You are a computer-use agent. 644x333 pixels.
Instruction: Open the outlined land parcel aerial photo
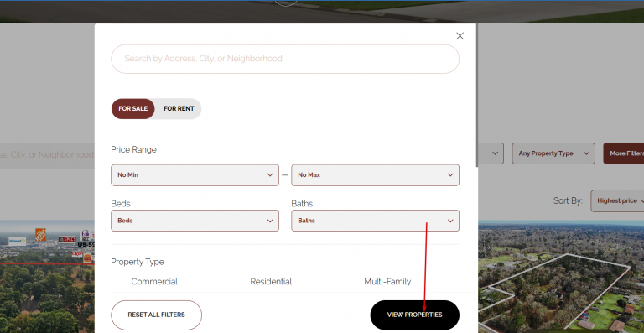[561, 277]
